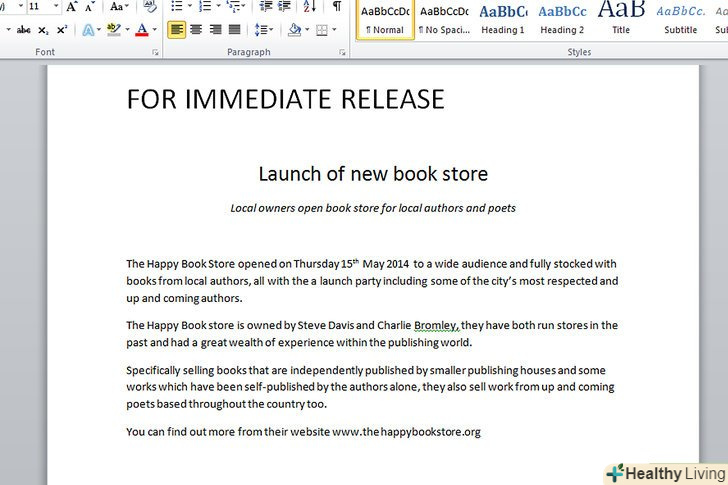728x485 pixels.
Task: Click the italic "Local owners open book store" line
Action: pyautogui.click(x=373, y=208)
